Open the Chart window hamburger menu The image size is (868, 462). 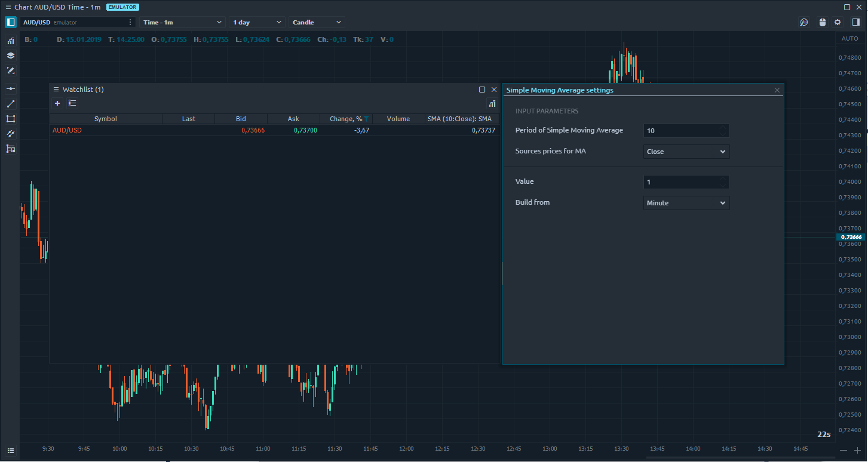8,7
